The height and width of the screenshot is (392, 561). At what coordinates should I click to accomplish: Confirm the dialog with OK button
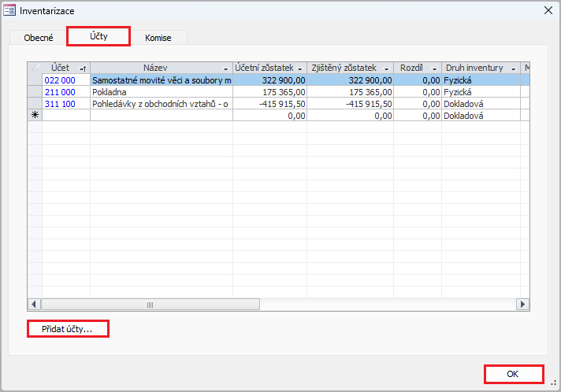coord(514,375)
